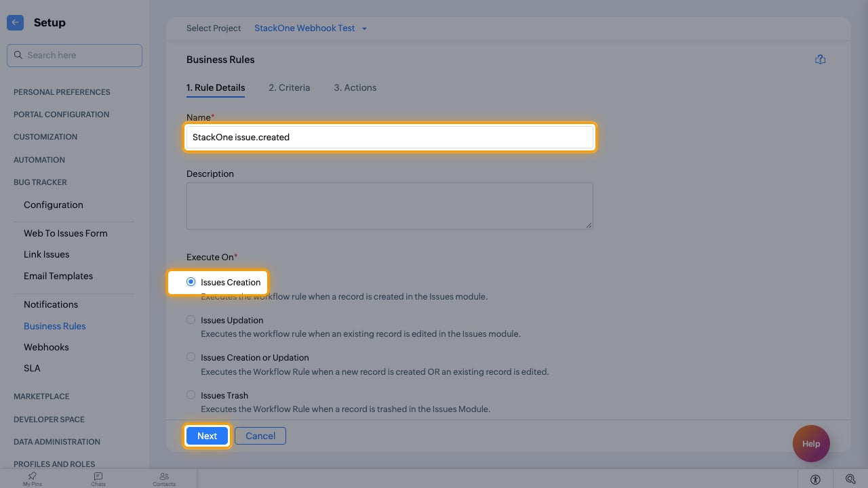Image resolution: width=868 pixels, height=488 pixels.
Task: Expand the Developer Space section
Action: point(49,420)
